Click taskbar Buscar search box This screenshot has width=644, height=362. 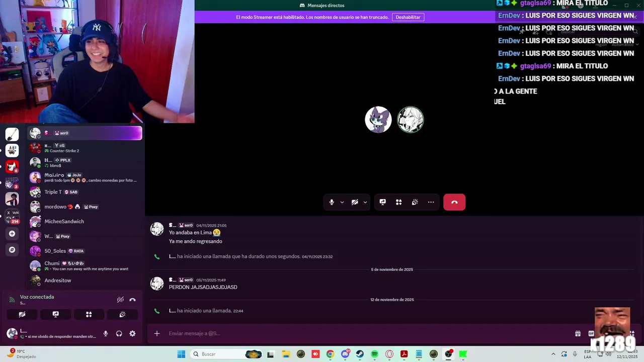coord(227,354)
